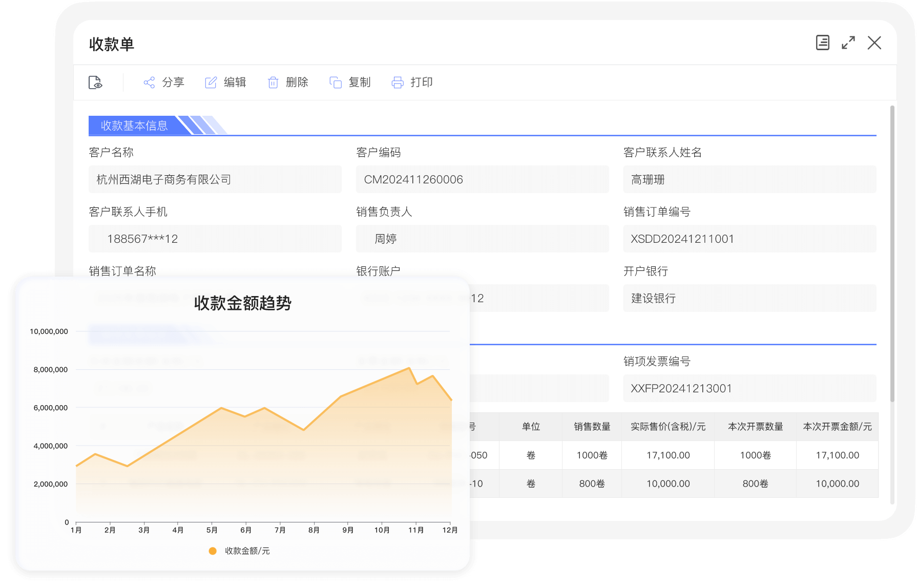
Task: Click the 本次开票数量 column header
Action: pos(756,427)
